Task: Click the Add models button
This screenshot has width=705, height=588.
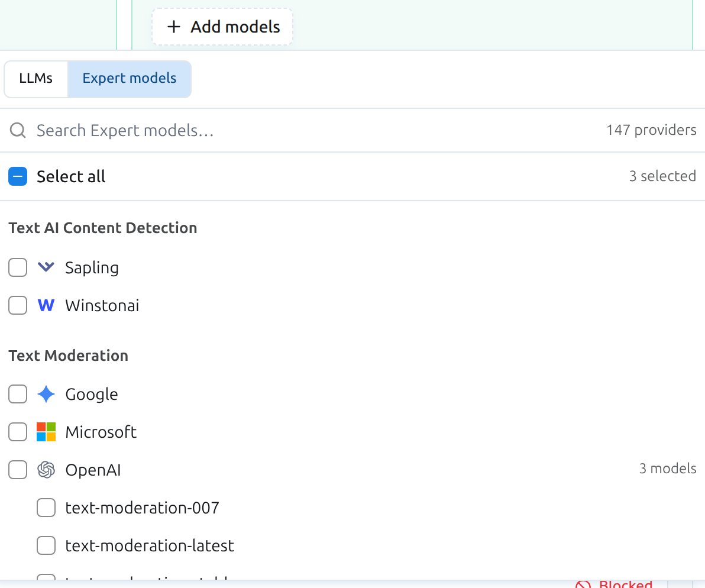Action: coord(222,27)
